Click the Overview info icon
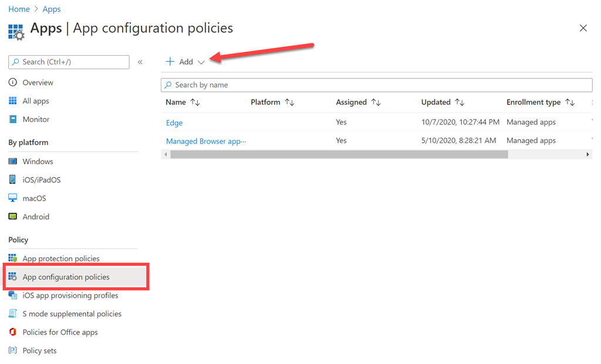Screen dimensions: 601x364 [x=13, y=83]
